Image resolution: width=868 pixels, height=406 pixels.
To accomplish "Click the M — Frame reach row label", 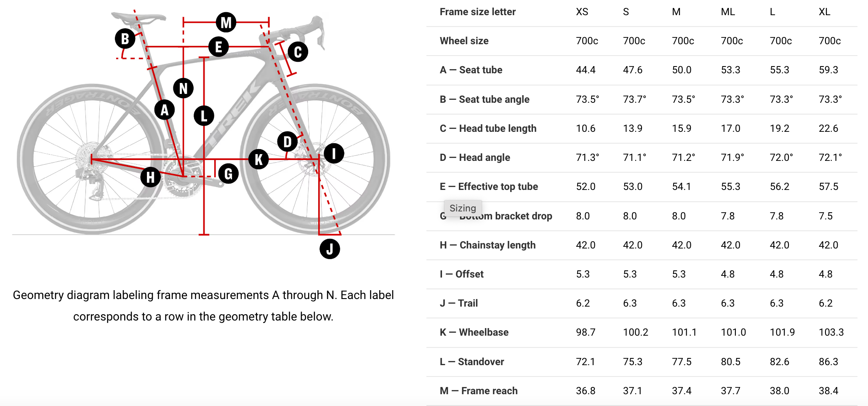I will point(479,391).
